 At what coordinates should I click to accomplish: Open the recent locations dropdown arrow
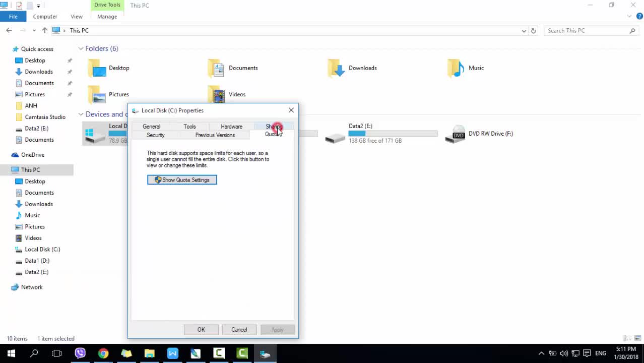(34, 31)
